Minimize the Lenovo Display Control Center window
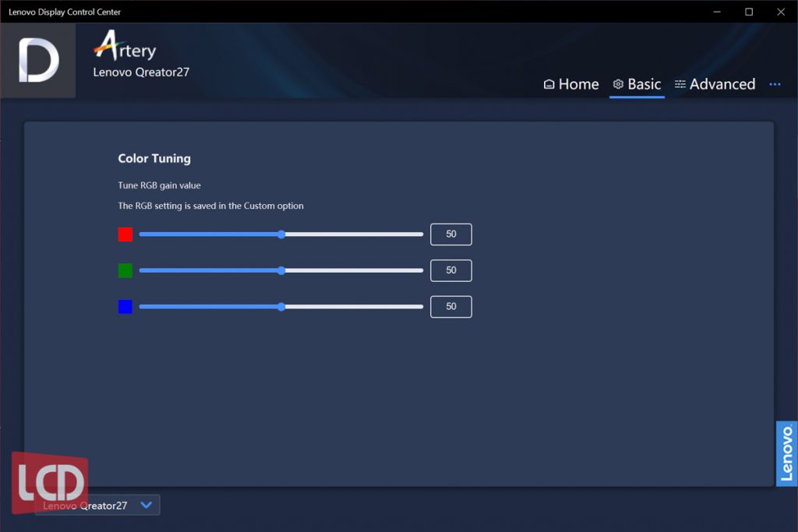This screenshot has width=798, height=532. click(717, 12)
